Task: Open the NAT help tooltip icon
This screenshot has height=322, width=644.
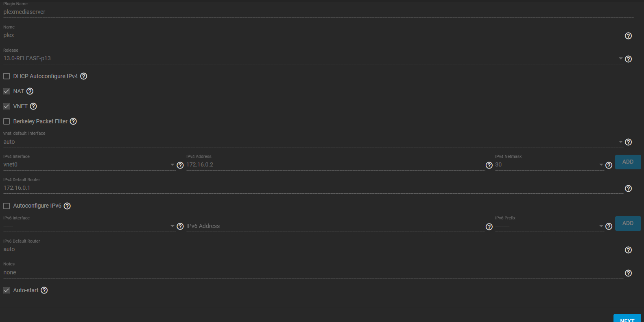Action: [x=30, y=91]
